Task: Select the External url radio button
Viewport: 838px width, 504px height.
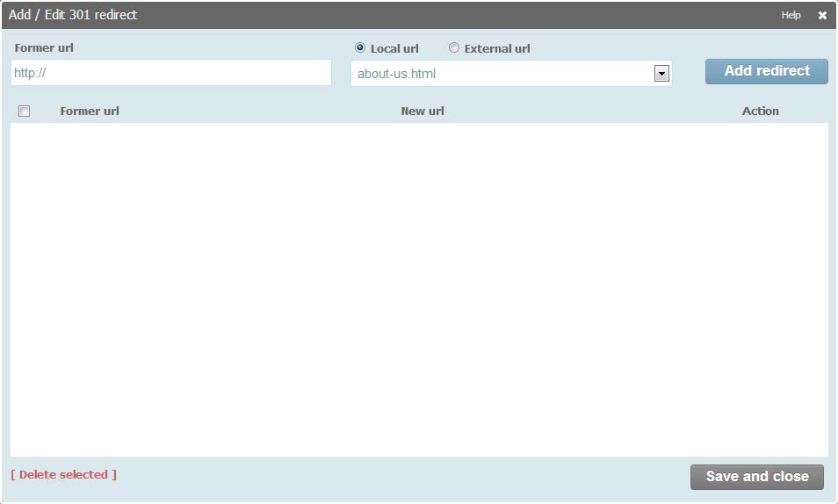Action: coord(454,48)
